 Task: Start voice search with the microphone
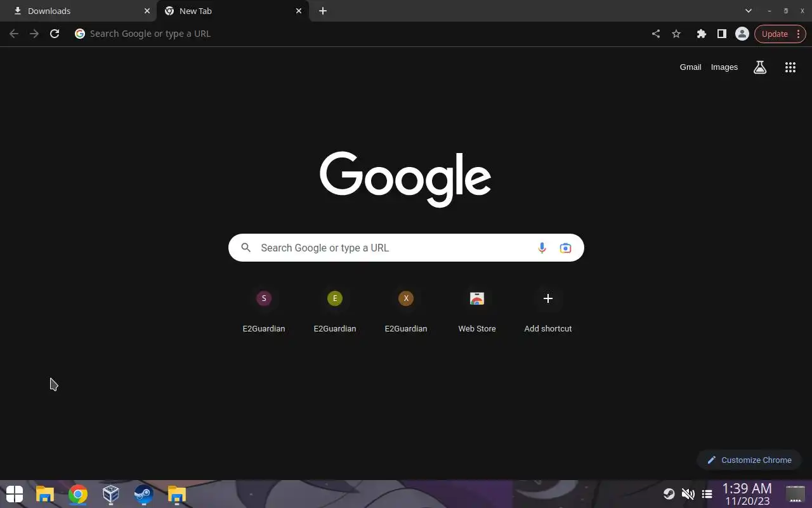(542, 248)
